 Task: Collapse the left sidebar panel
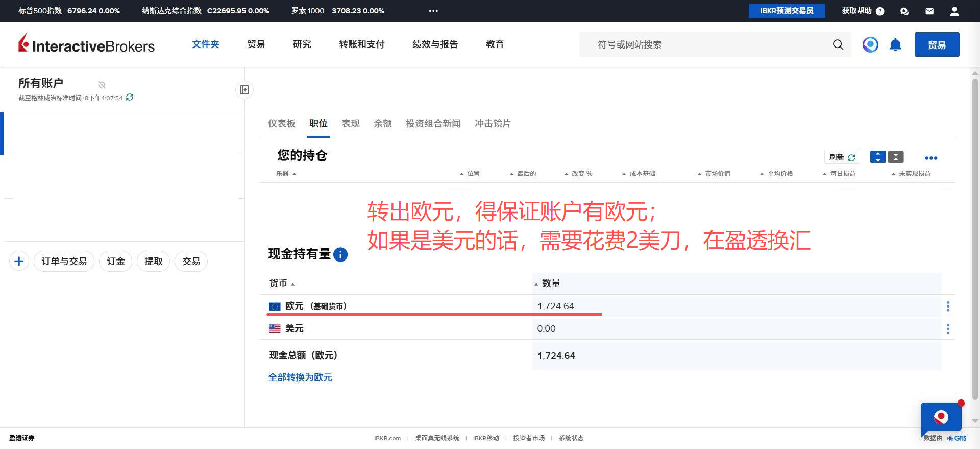click(x=244, y=90)
